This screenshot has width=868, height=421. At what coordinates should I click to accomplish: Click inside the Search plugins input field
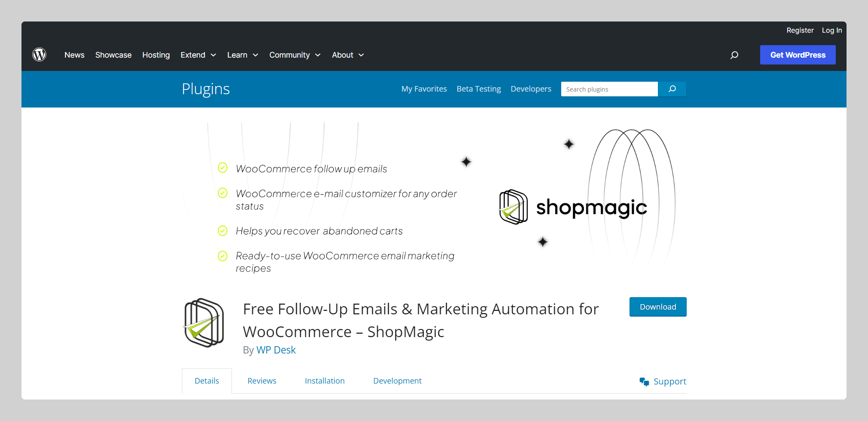pyautogui.click(x=609, y=89)
